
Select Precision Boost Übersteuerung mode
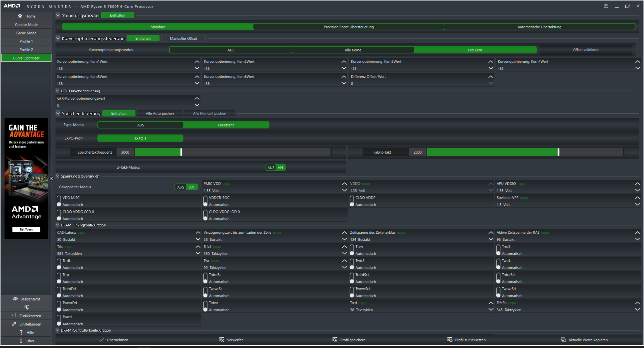pyautogui.click(x=348, y=27)
